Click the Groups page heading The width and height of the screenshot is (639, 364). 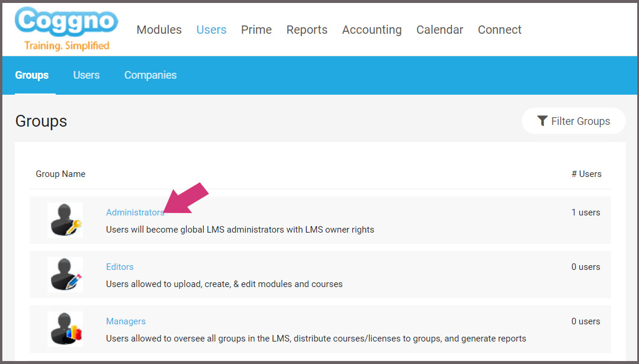click(41, 121)
